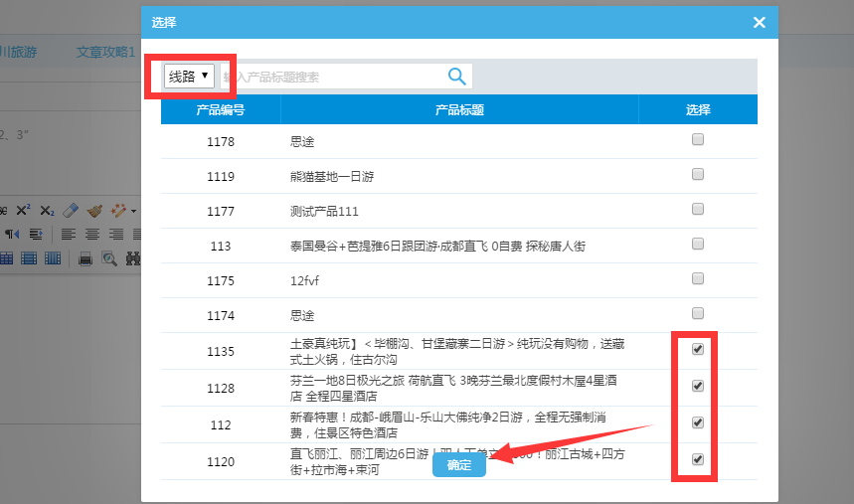This screenshot has height=504, width=854.
Task: Click the eraser clear-format icon
Action: click(x=70, y=210)
